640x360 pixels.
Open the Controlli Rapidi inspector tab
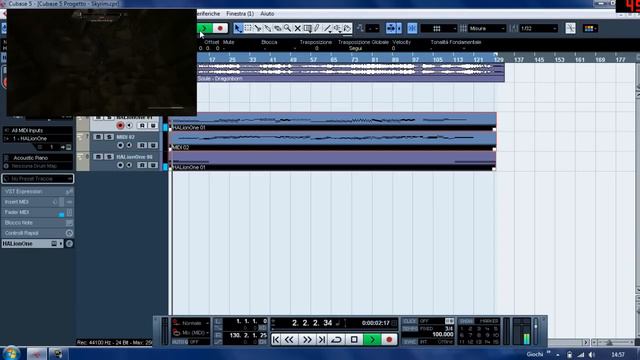[38, 233]
